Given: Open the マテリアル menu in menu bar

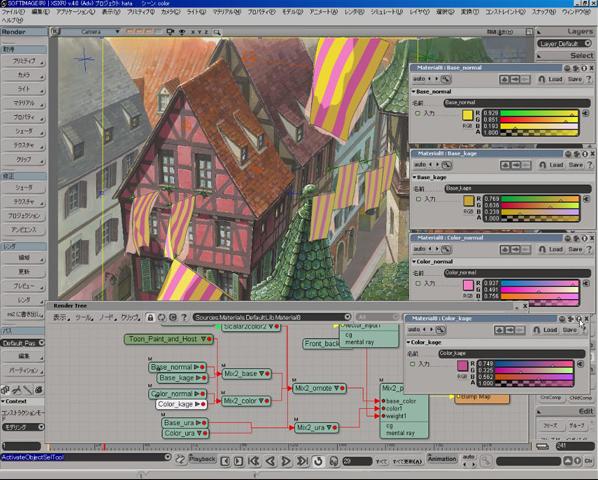Looking at the screenshot, I should 227,12.
